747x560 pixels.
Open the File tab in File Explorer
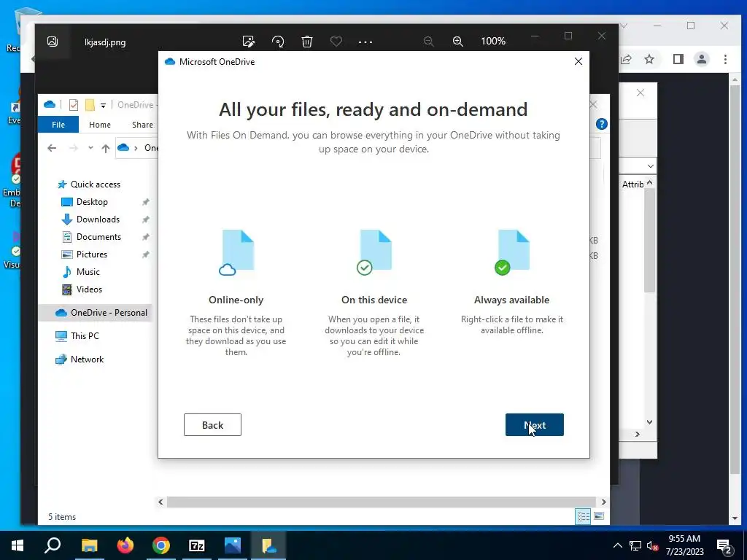tap(58, 124)
